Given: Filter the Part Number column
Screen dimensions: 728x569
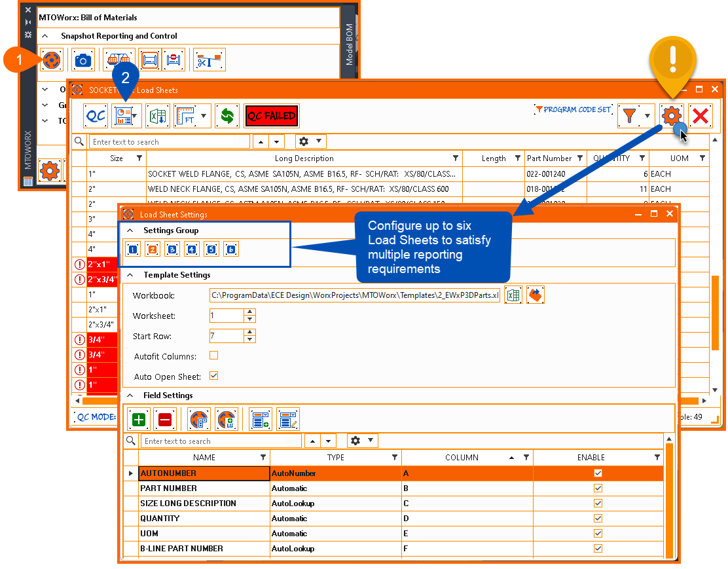Looking at the screenshot, I should [580, 158].
